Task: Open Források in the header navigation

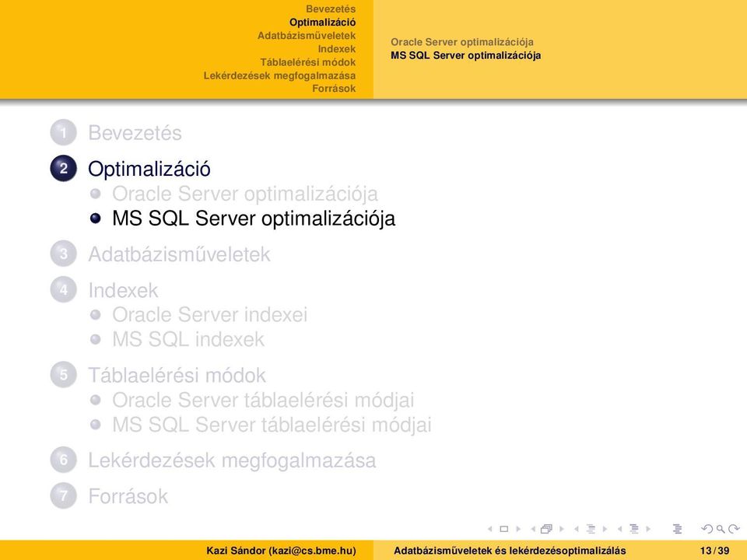Action: (334, 89)
